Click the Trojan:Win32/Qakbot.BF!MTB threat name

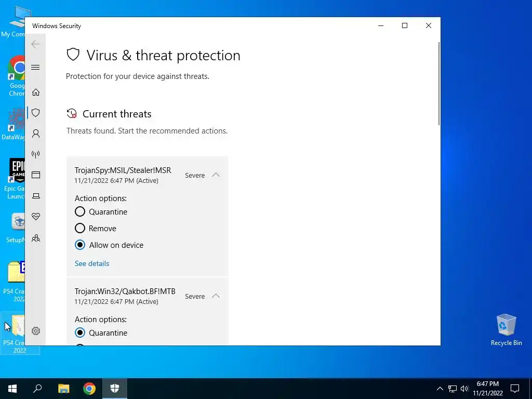click(x=125, y=291)
